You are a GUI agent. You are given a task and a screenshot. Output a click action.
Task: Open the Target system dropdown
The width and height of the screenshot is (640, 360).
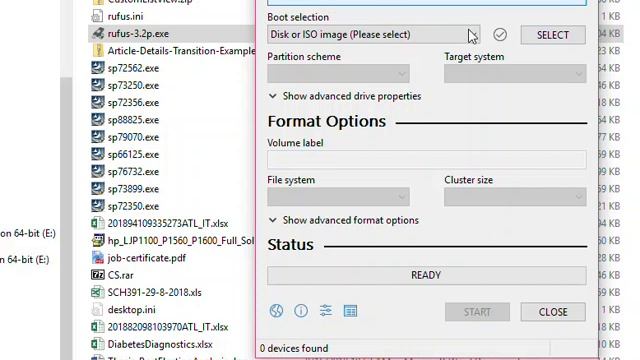tap(515, 74)
